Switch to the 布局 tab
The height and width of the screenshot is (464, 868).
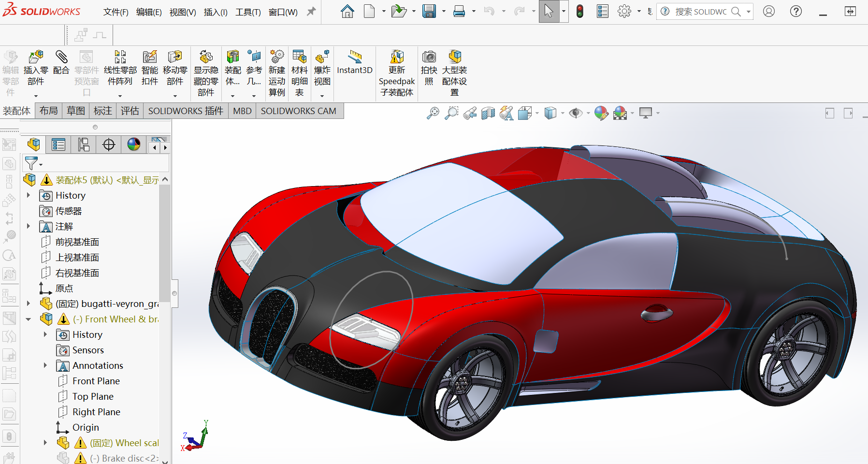49,111
